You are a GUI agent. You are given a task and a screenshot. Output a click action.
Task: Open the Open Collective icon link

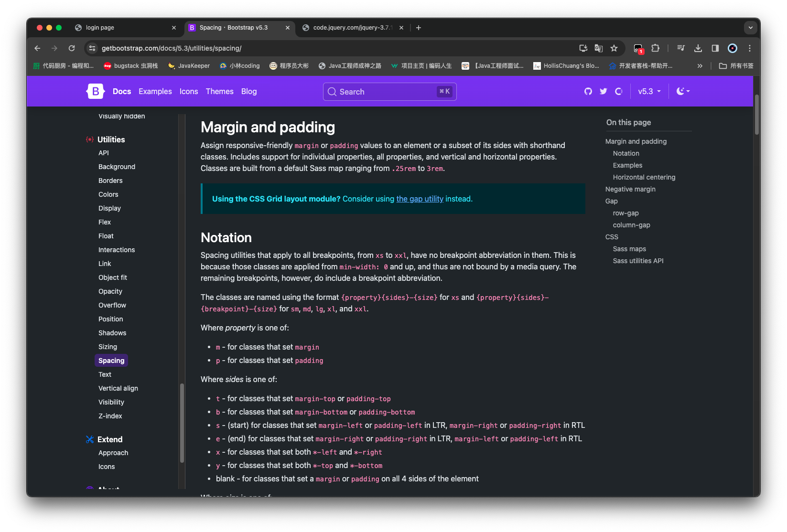619,91
